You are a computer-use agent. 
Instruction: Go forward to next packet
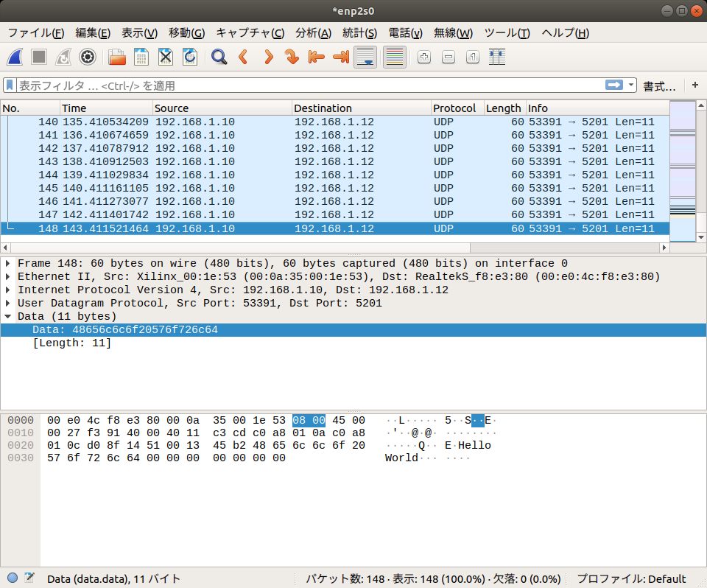pos(268,57)
